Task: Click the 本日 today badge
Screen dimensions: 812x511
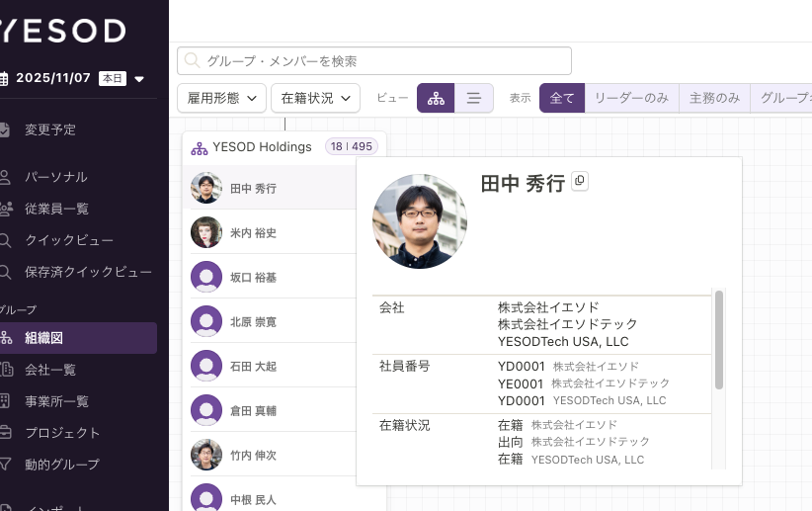Action: (x=113, y=78)
